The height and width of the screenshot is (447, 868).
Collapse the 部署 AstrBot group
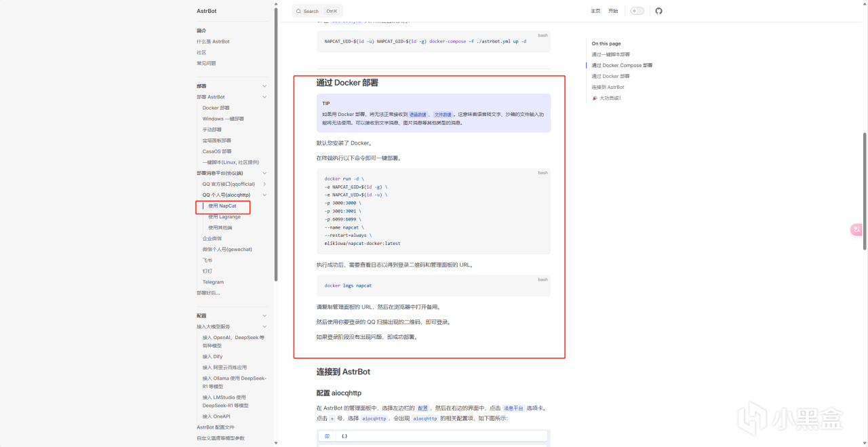[264, 97]
